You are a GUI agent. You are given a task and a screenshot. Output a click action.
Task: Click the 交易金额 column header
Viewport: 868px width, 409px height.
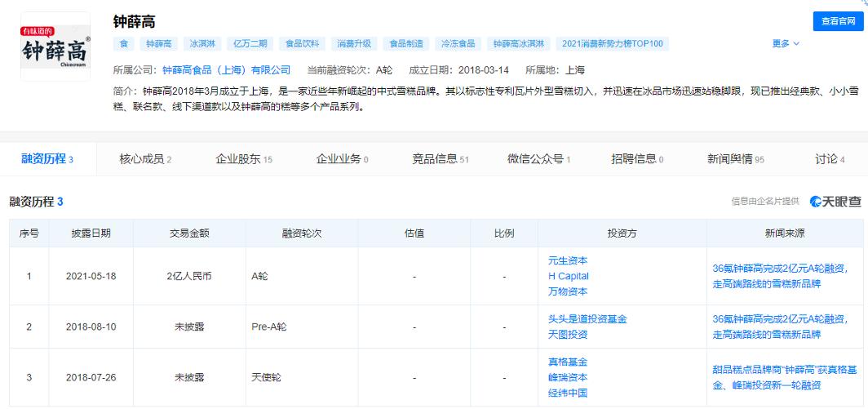[x=189, y=233]
